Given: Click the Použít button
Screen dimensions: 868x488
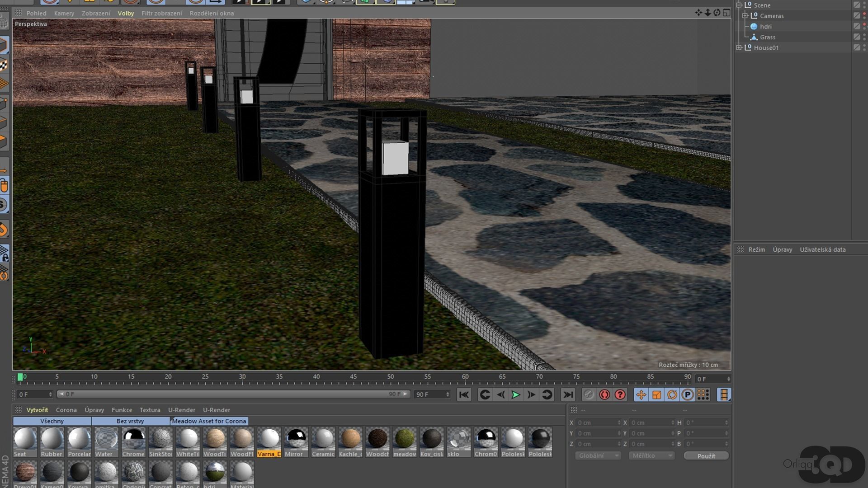Looking at the screenshot, I should (706, 455).
